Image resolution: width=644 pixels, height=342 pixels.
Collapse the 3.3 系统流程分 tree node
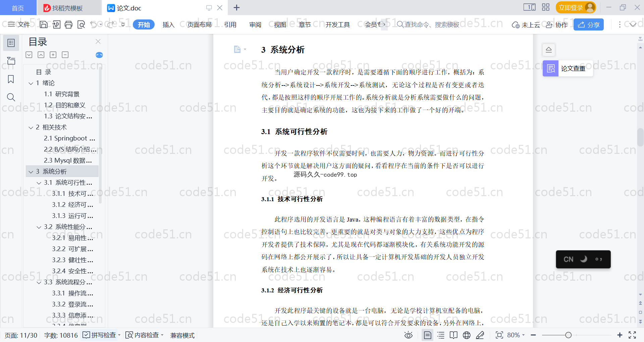point(39,283)
